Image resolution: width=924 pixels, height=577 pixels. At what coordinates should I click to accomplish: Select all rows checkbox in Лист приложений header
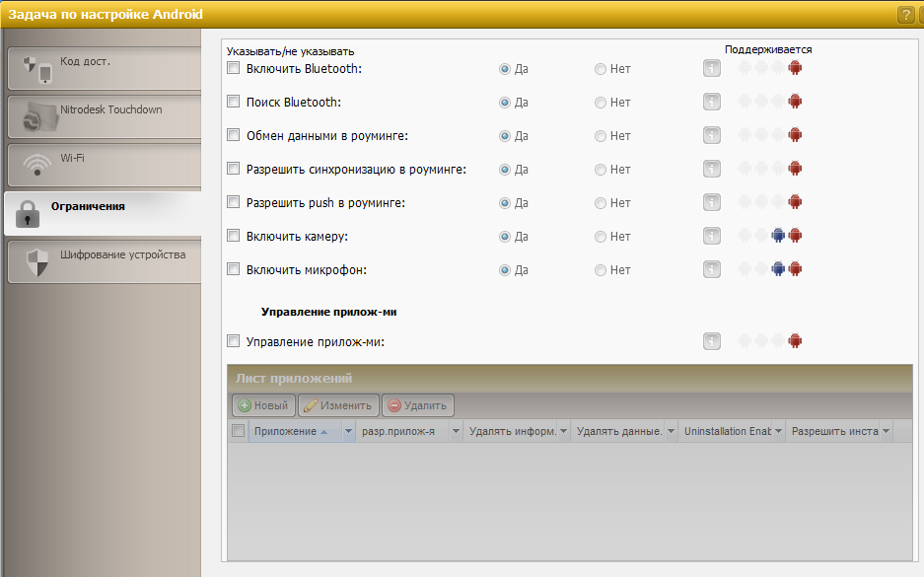pyautogui.click(x=238, y=431)
